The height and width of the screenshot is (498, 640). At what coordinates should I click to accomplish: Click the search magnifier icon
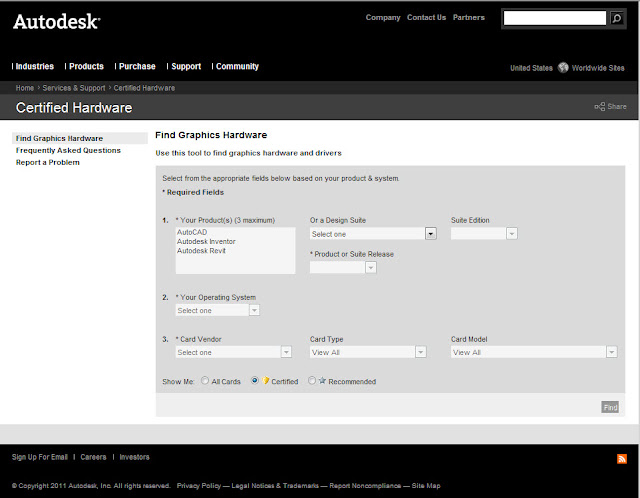click(x=617, y=18)
